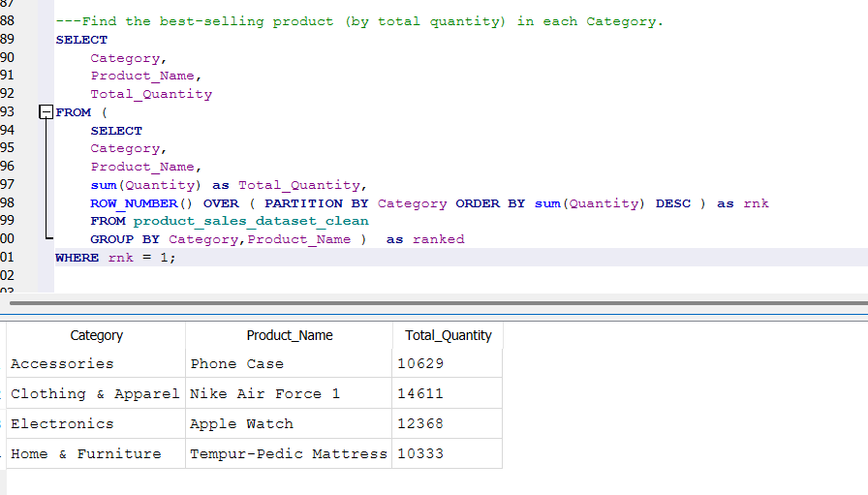Click the 'ranked' alias in the code
Image resolution: width=868 pixels, height=495 pixels.
coord(439,239)
